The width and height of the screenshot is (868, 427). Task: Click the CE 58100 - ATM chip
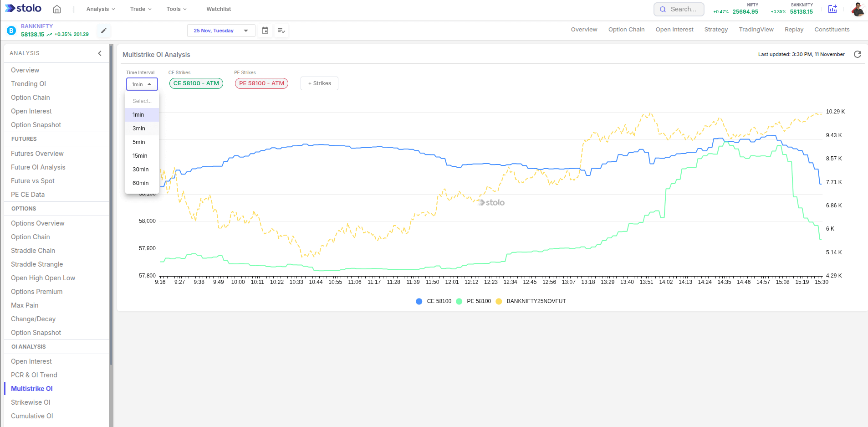pyautogui.click(x=196, y=83)
